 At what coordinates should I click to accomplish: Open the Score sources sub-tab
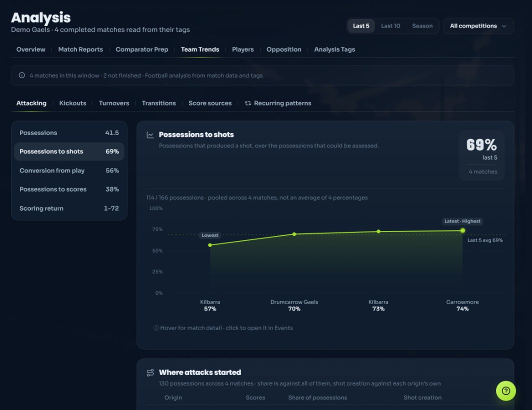[210, 103]
